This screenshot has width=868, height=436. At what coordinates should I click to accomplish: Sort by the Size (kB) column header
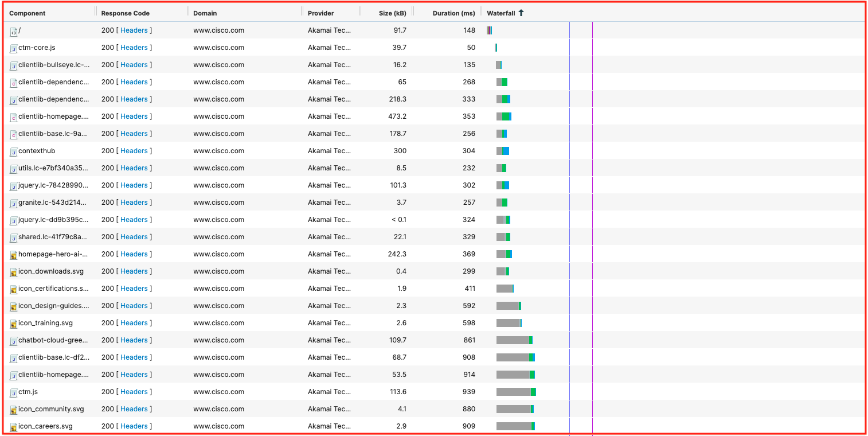tap(393, 13)
